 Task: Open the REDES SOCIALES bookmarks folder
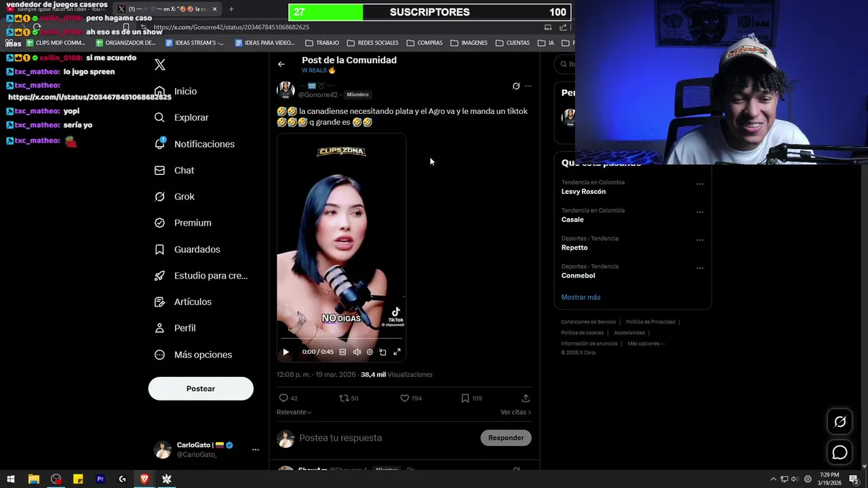coord(373,43)
